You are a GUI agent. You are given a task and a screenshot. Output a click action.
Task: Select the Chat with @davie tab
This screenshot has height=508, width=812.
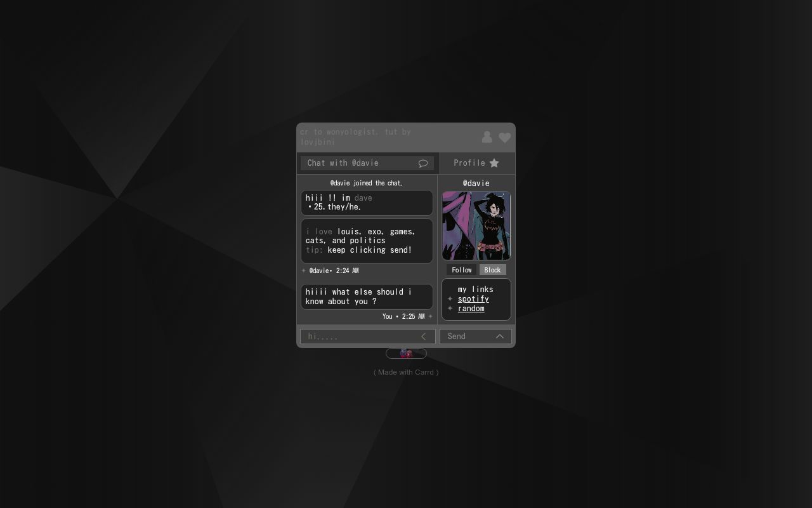[x=355, y=163]
